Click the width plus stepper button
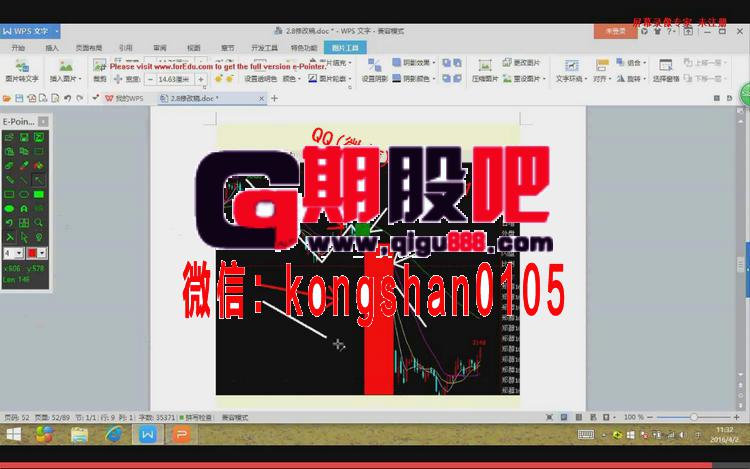Viewport: 750px width, 469px height. pyautogui.click(x=201, y=79)
